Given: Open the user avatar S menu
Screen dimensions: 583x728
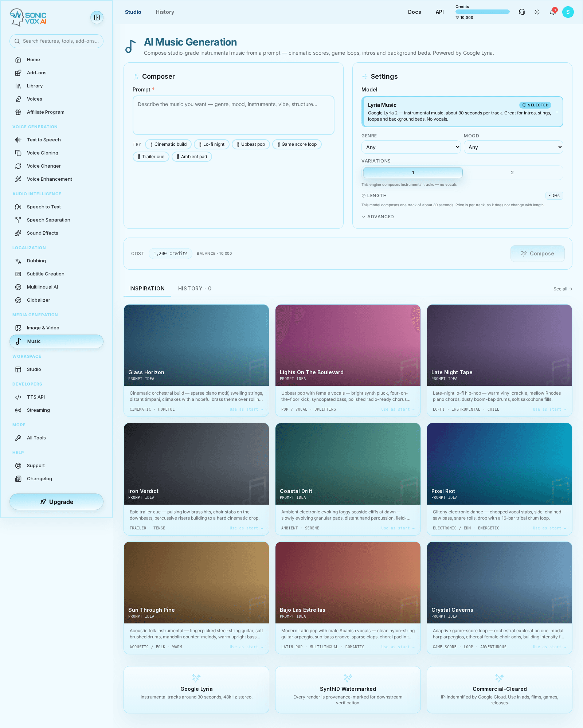Looking at the screenshot, I should [x=568, y=12].
